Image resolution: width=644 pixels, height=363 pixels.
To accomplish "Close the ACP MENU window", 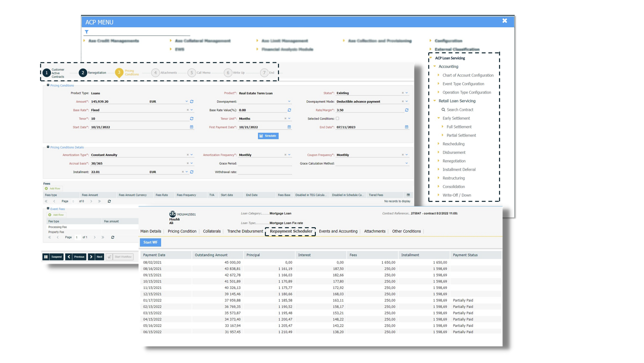I will click(505, 21).
